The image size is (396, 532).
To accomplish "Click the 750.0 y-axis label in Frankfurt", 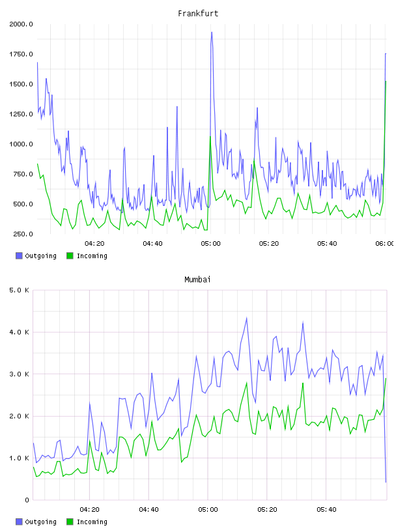I will (x=23, y=174).
